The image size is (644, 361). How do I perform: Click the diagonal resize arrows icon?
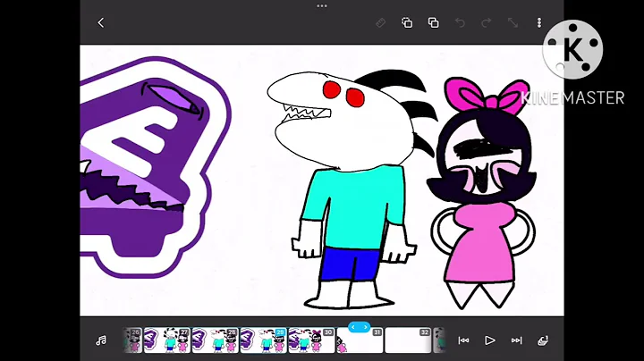coord(513,22)
